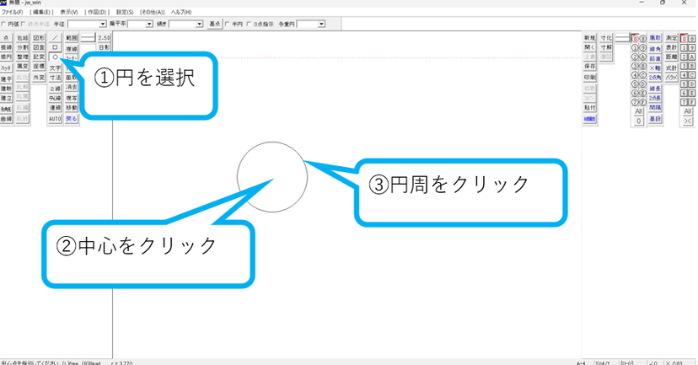The image size is (698, 365).
Task: Open the 図形 figure tool
Action: click(x=39, y=38)
